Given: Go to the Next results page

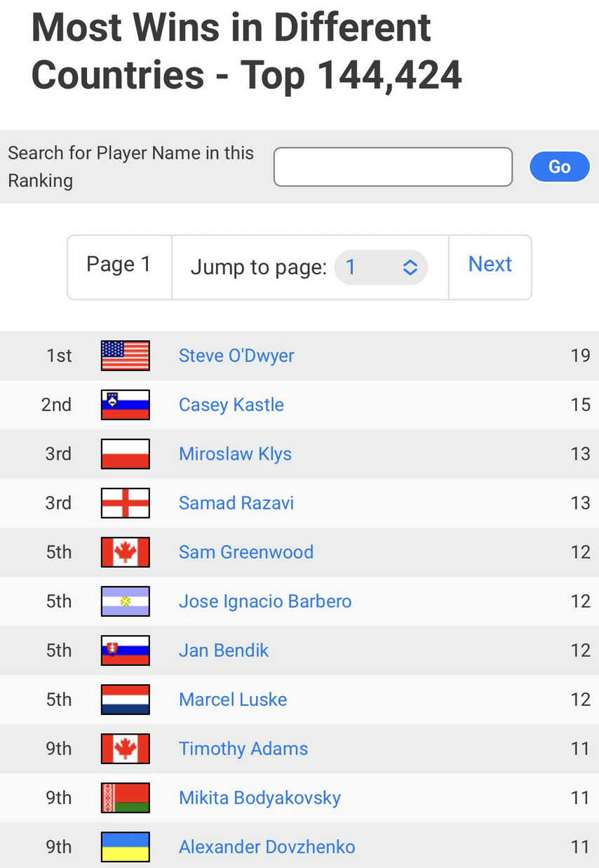Looking at the screenshot, I should pyautogui.click(x=490, y=265).
